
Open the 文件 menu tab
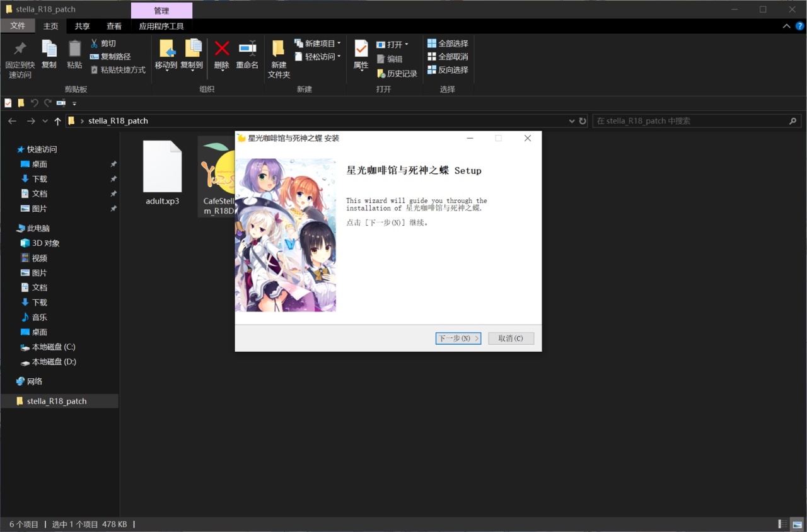(x=18, y=26)
